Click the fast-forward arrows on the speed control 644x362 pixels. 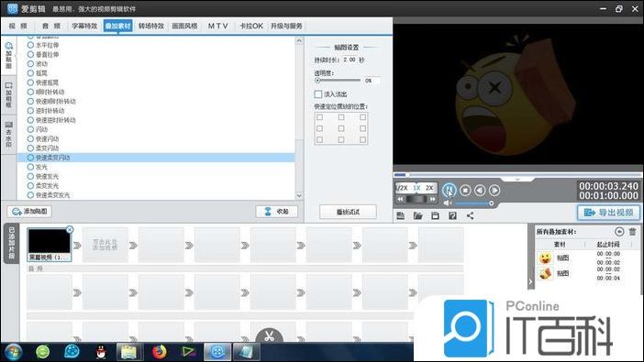coord(432,199)
